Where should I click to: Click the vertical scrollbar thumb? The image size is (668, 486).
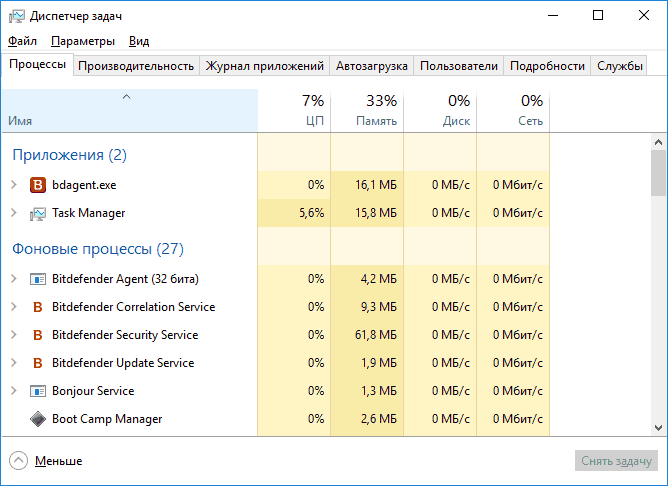click(x=658, y=173)
